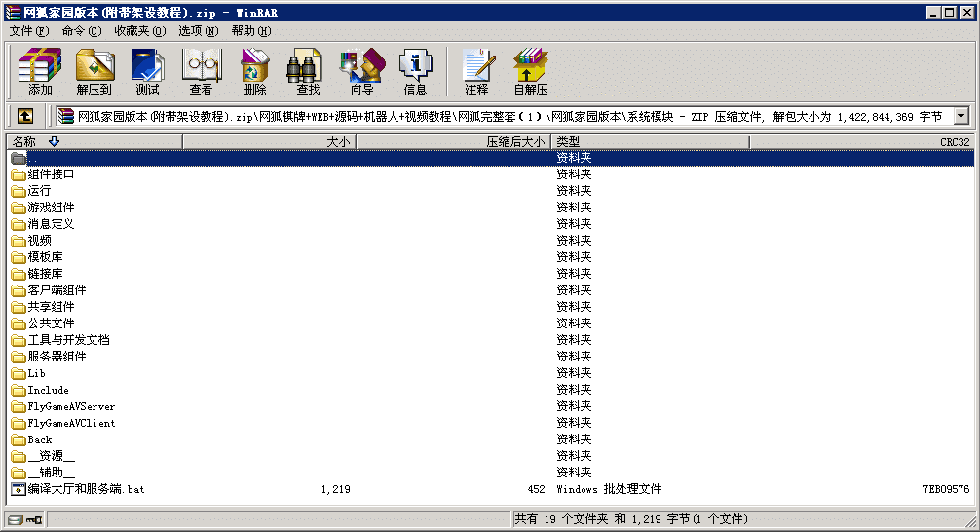Click the folder icon of __资源__
This screenshot has width=980, height=532.
click(19, 456)
